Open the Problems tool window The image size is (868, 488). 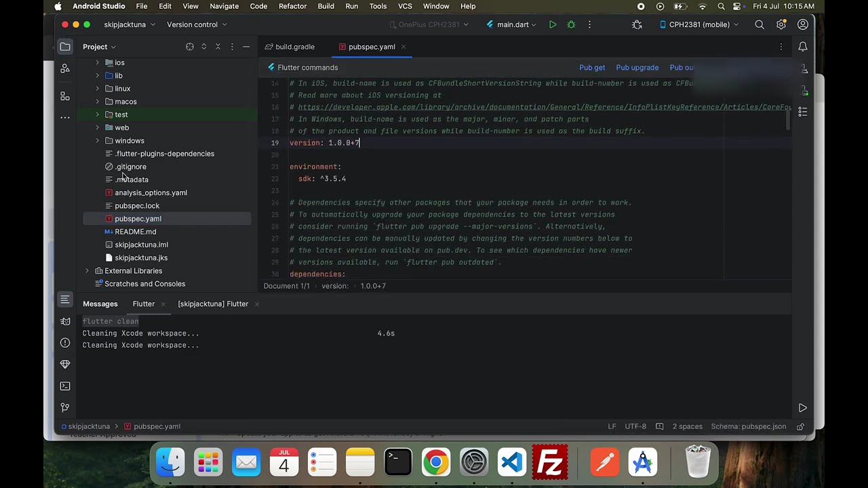pos(65,343)
